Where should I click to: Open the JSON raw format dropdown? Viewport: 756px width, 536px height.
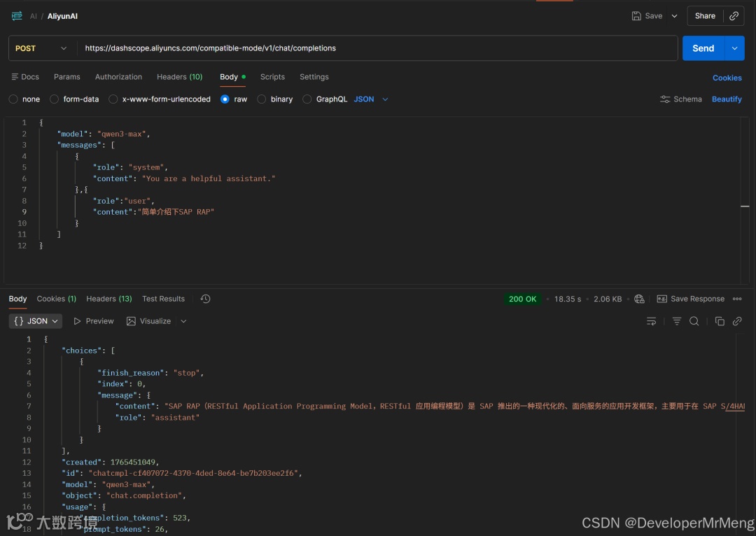(371, 99)
